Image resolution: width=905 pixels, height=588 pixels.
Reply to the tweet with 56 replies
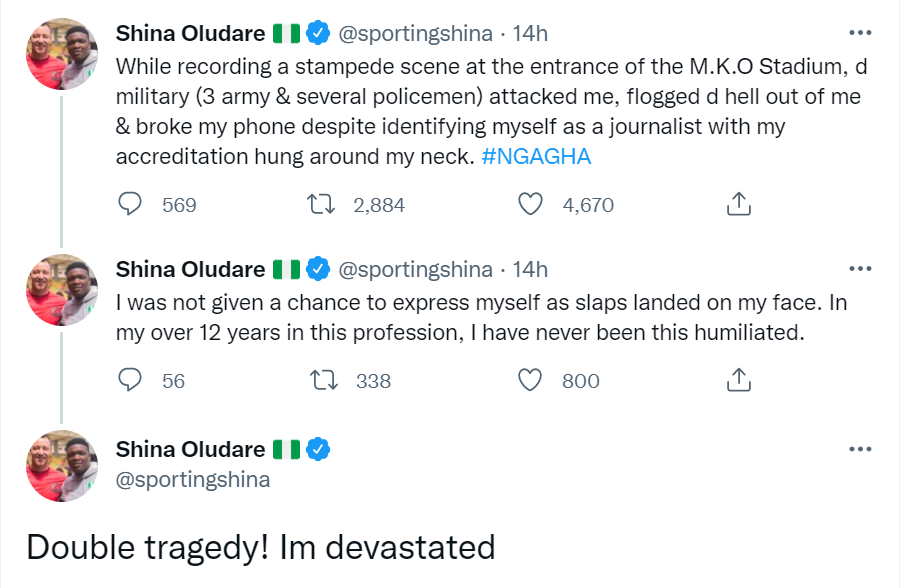(x=132, y=380)
